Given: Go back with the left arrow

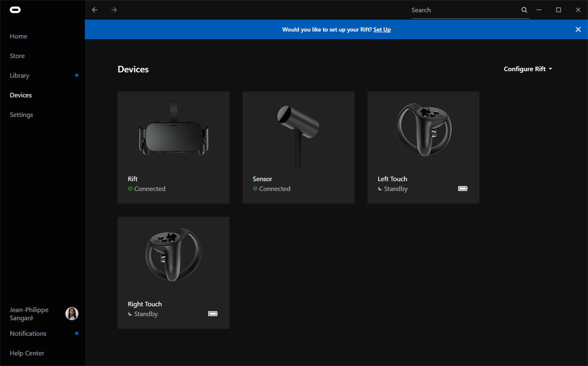Looking at the screenshot, I should click(95, 10).
